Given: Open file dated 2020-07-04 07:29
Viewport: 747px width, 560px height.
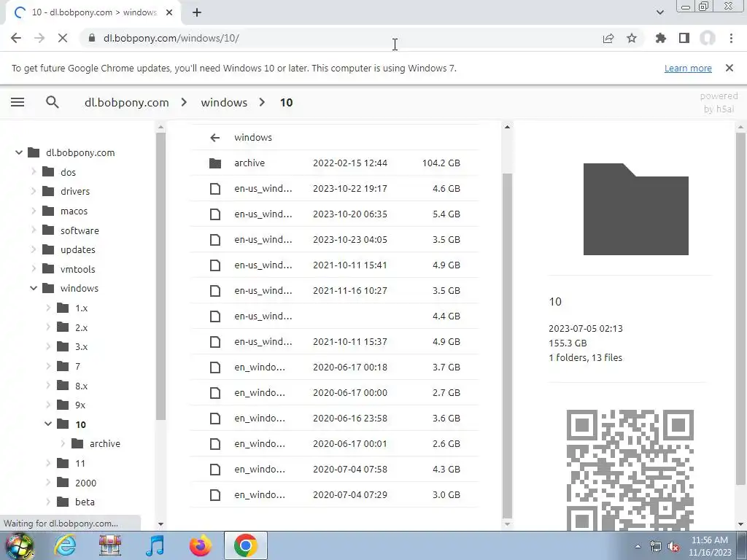Looking at the screenshot, I should click(334, 495).
